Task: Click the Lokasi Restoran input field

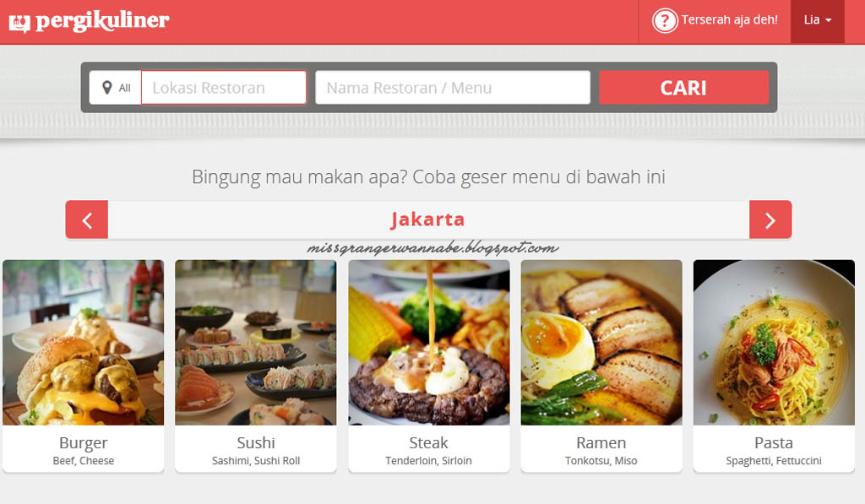Action: 224,88
